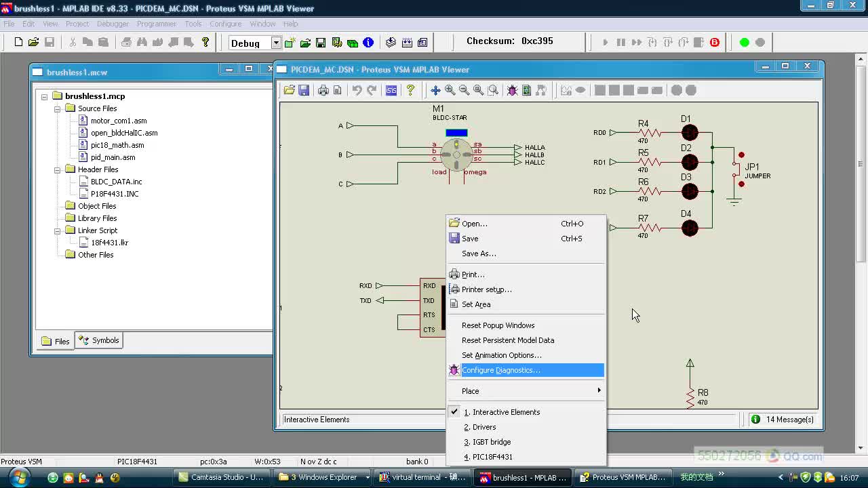Select BLDC_DATA.inc header file

(x=116, y=182)
